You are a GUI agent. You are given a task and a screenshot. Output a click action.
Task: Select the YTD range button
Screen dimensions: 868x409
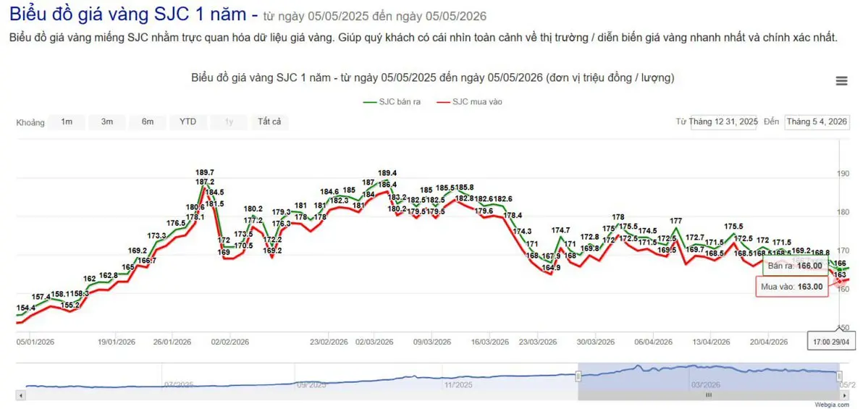[x=187, y=122]
